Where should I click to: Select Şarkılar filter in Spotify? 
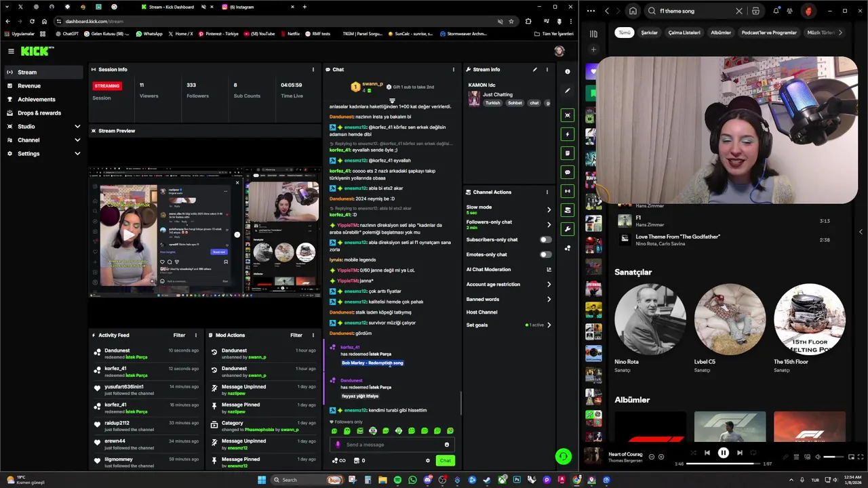click(649, 33)
